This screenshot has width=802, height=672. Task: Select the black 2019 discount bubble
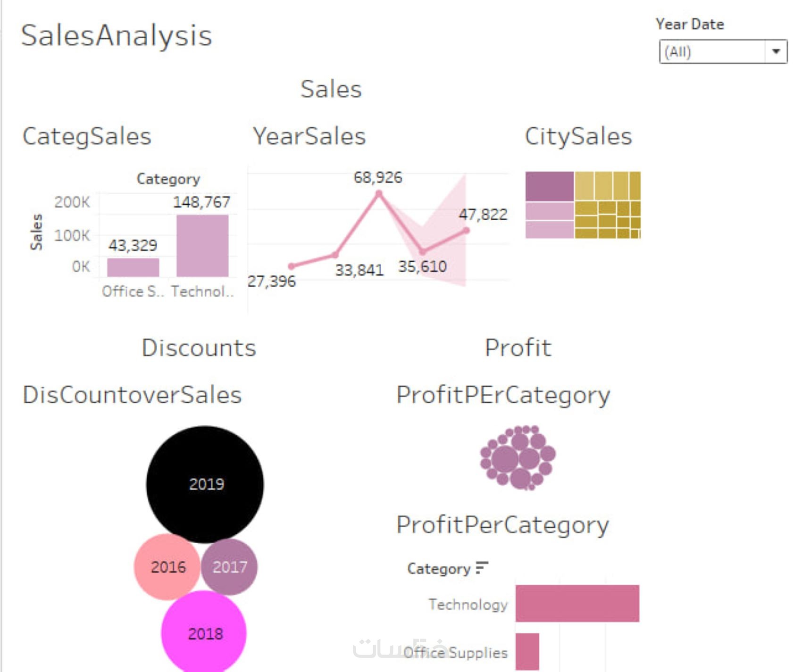[x=205, y=484]
